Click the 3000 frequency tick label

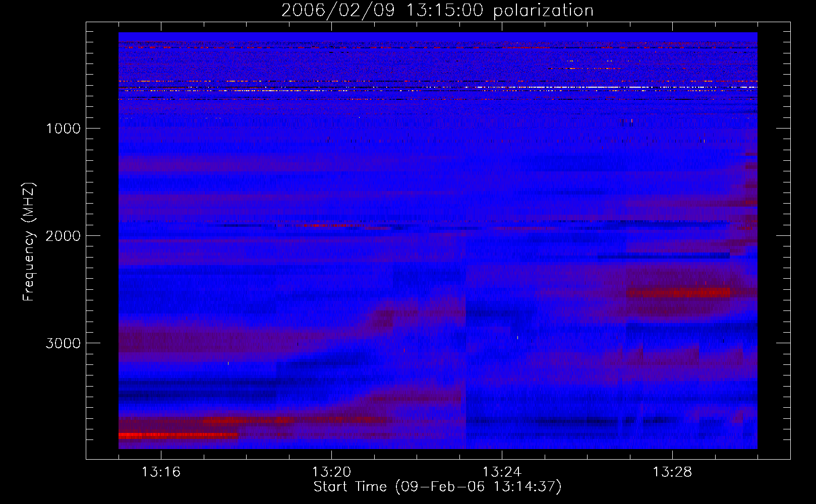[x=63, y=343]
